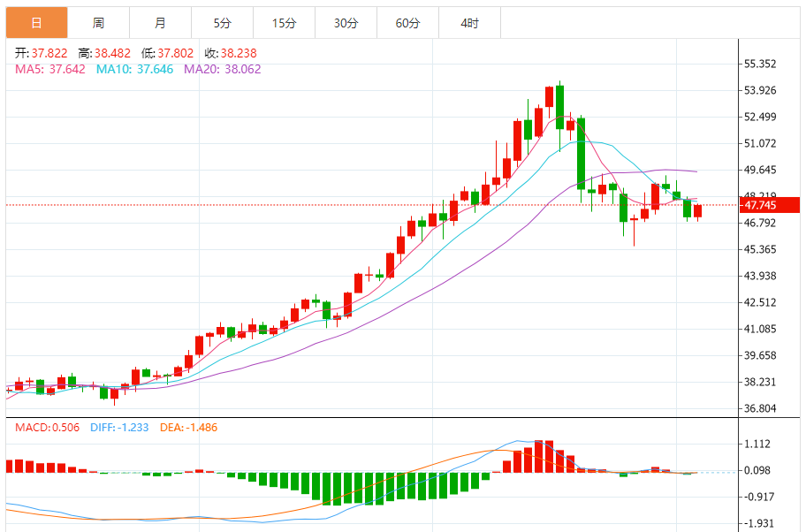This screenshot has width=806, height=532.
Task: Switch to 5分 interval tab
Action: (x=222, y=23)
